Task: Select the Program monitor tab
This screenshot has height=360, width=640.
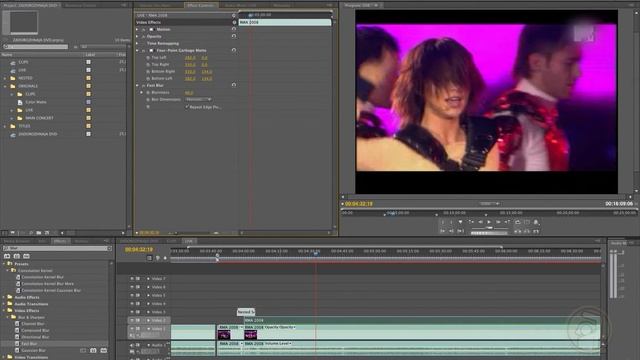Action: tap(362, 5)
